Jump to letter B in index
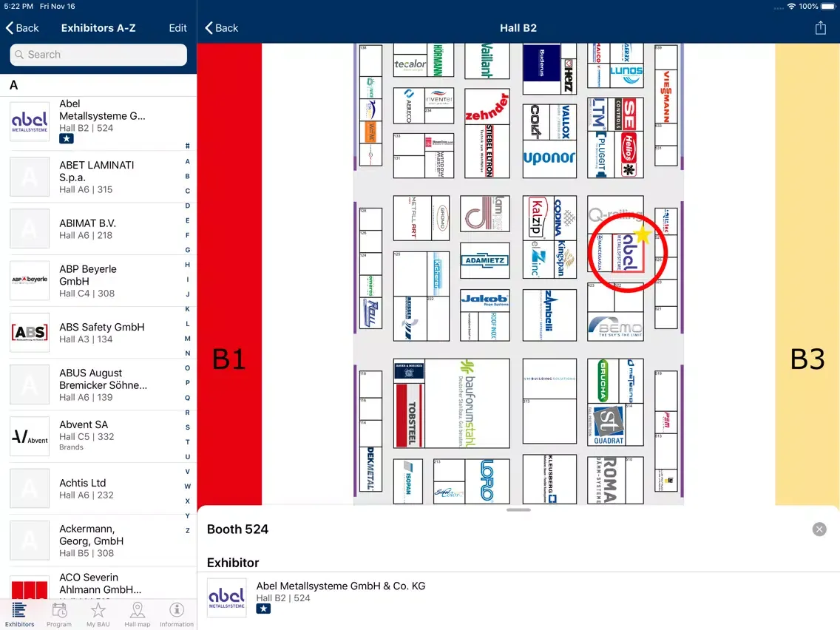Viewport: 840px width, 630px height. click(188, 176)
